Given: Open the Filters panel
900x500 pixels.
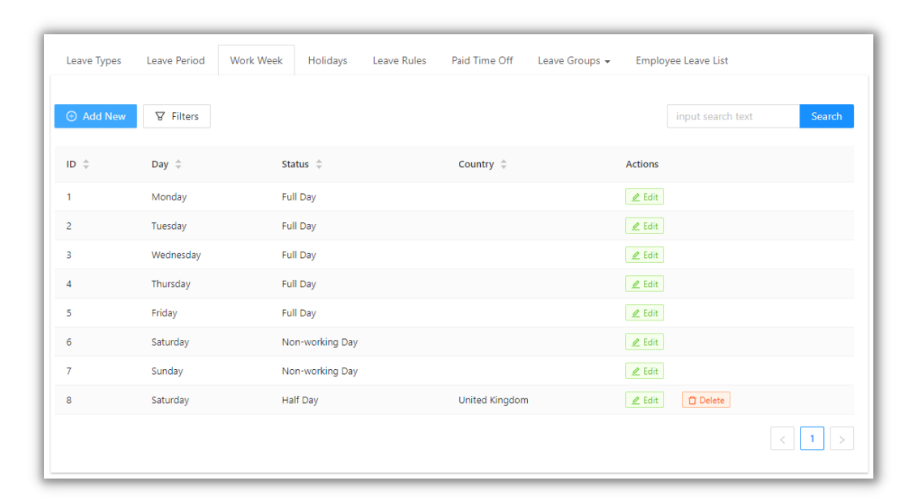Looking at the screenshot, I should click(x=177, y=117).
